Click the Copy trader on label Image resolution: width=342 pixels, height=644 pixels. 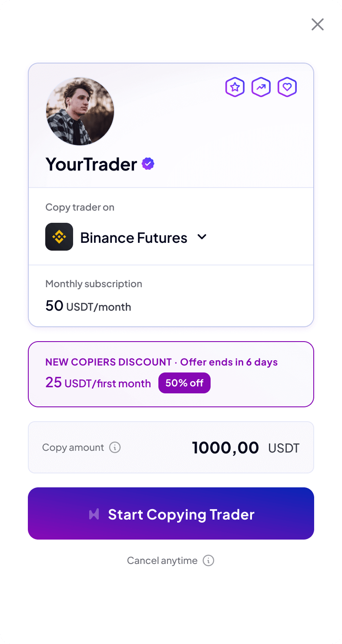click(x=80, y=207)
